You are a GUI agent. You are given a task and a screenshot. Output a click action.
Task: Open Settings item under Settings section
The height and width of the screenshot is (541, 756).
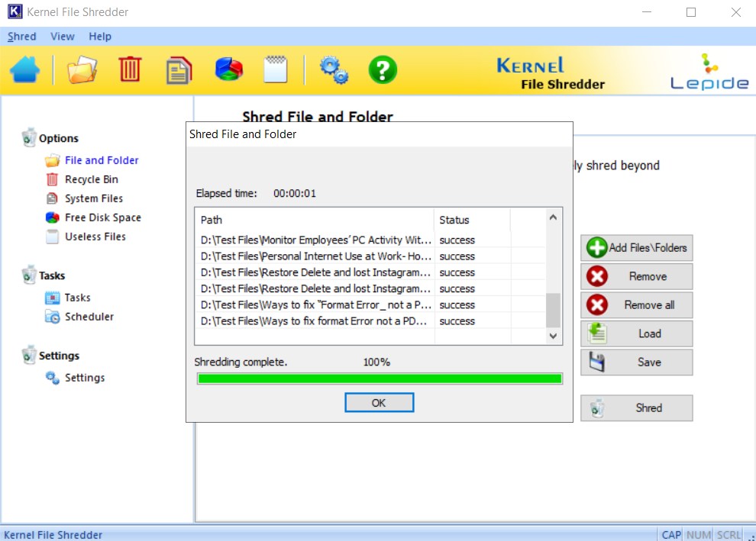click(85, 378)
